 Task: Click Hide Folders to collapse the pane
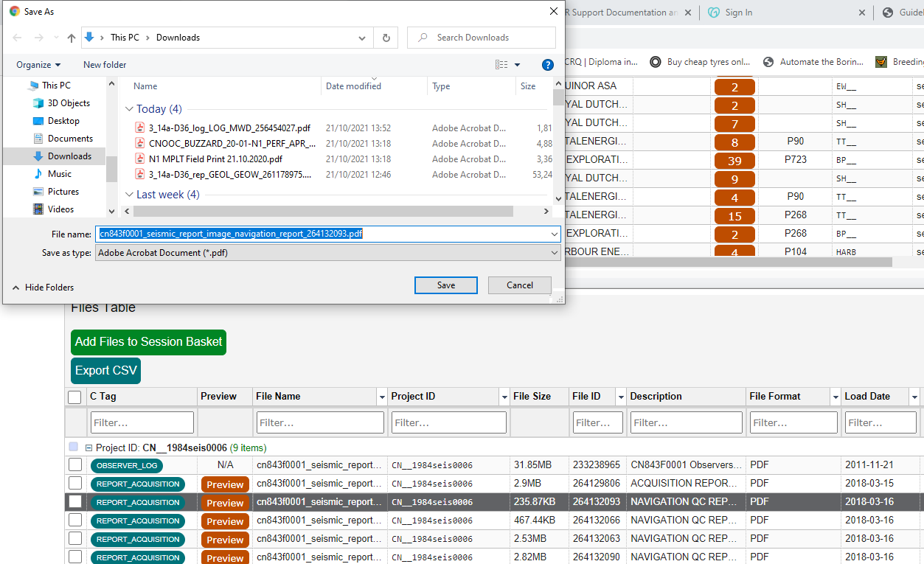tap(44, 288)
